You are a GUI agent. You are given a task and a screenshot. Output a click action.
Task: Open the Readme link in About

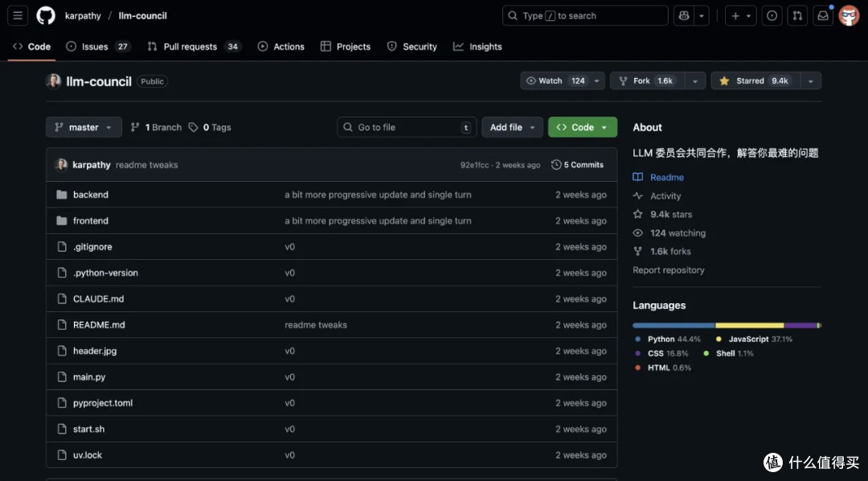[x=658, y=177]
